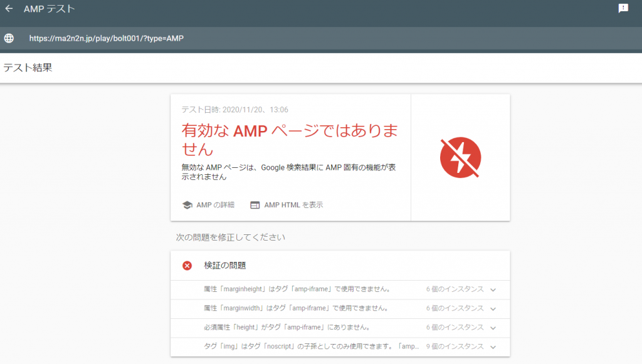Click the 有効な AMP ページではありません heading
This screenshot has width=642, height=364.
click(290, 140)
